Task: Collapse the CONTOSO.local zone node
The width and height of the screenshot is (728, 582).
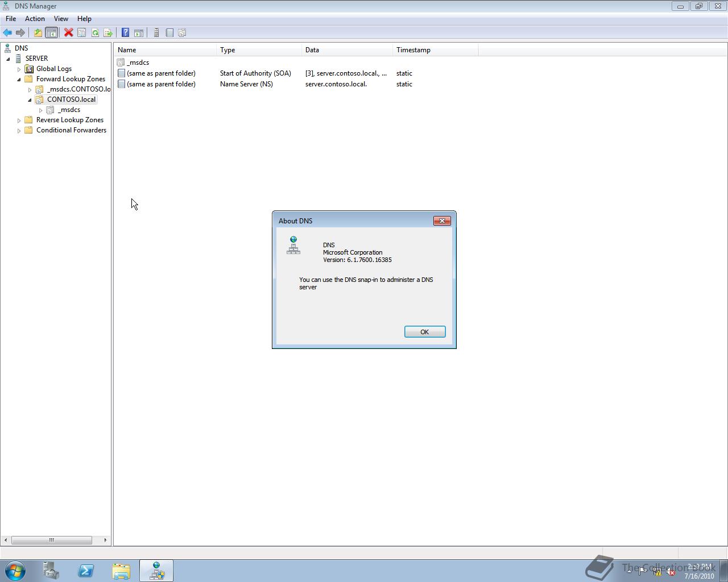Action: pyautogui.click(x=30, y=99)
